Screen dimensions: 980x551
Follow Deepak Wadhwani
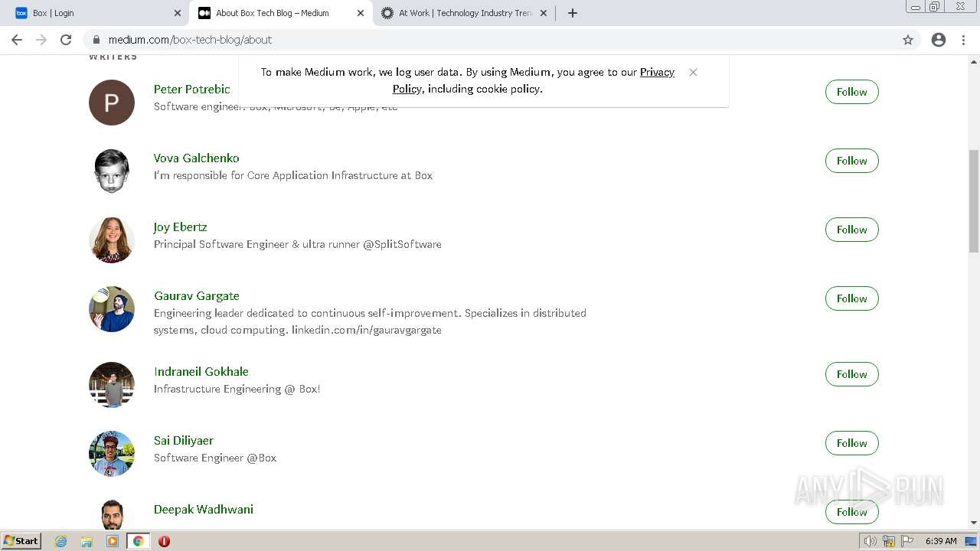point(852,512)
